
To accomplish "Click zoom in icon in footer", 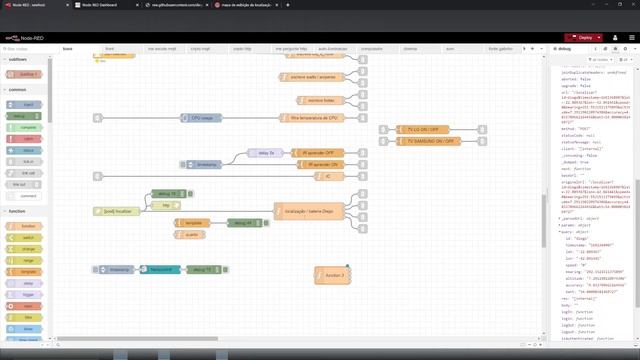I will [x=541, y=345].
